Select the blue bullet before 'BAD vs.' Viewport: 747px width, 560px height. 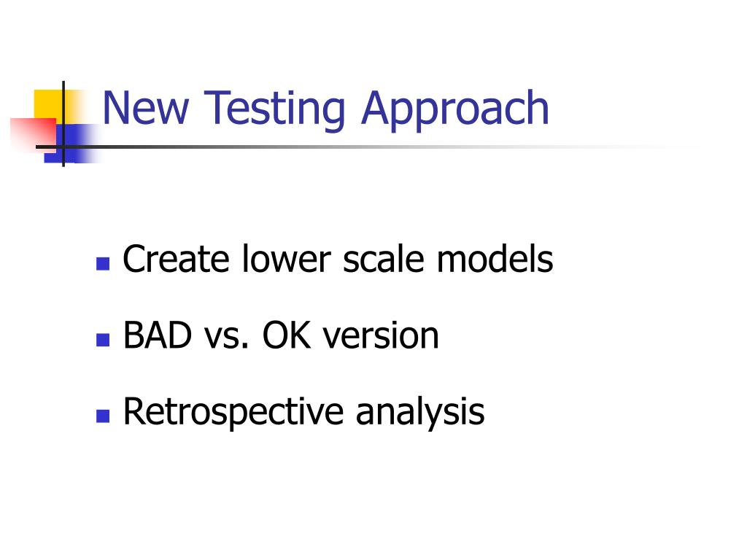click(x=103, y=340)
